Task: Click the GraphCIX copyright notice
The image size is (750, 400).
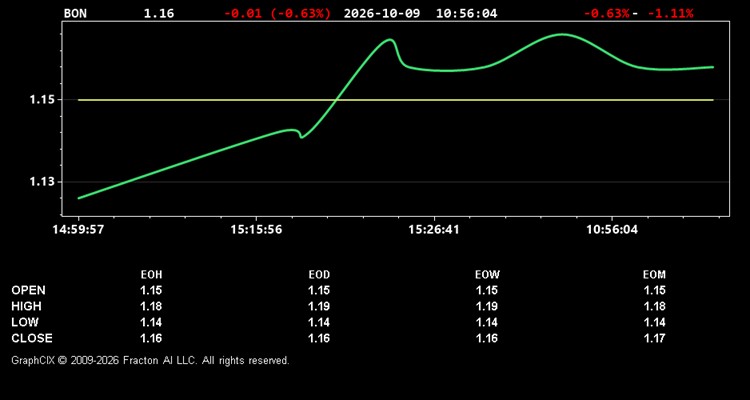Action: click(150, 360)
